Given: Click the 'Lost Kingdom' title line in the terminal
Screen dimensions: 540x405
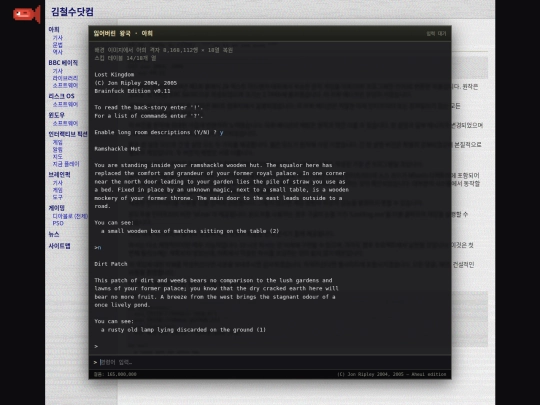Looking at the screenshot, I should [114, 74].
